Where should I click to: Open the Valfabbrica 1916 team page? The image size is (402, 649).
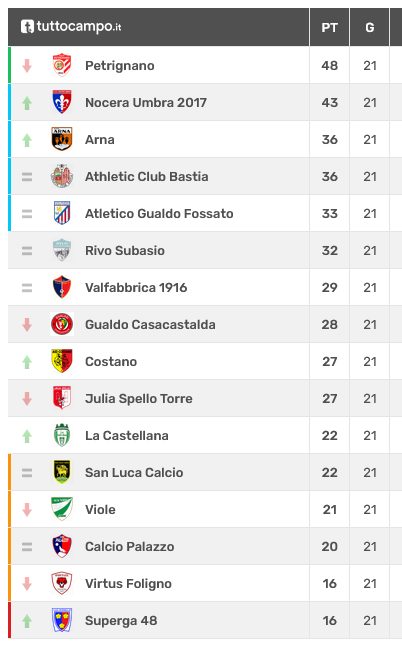point(136,288)
